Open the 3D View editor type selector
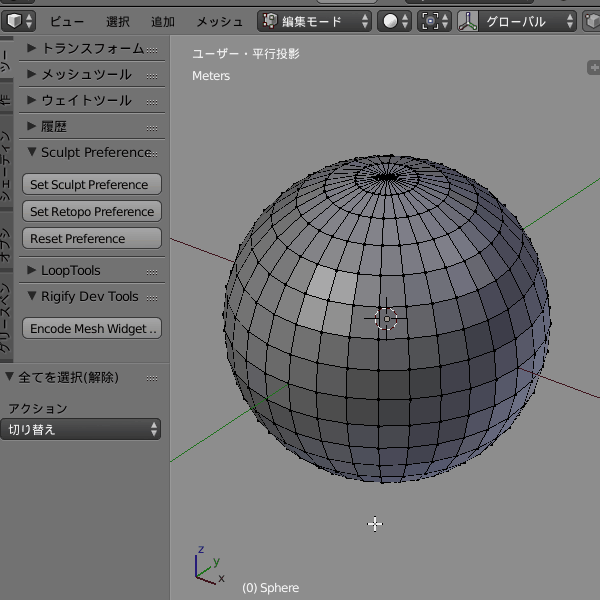This screenshot has height=600, width=600. (x=18, y=21)
